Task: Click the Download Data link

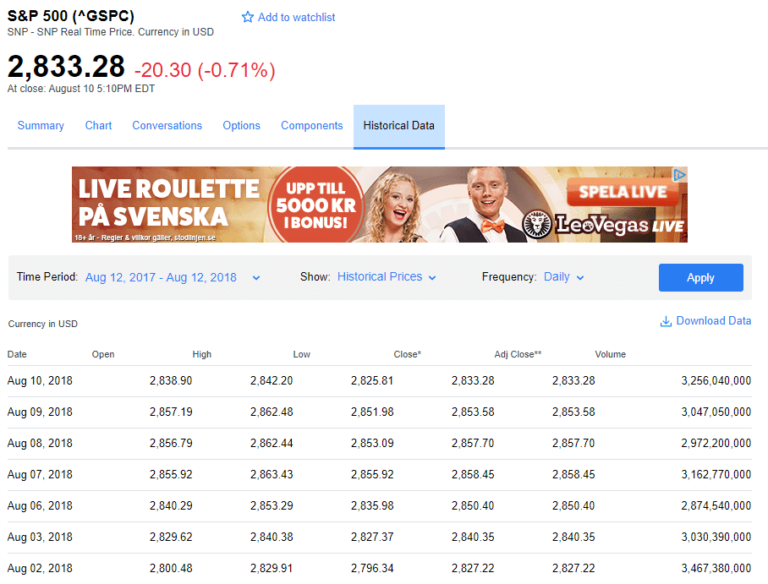Action: (713, 321)
